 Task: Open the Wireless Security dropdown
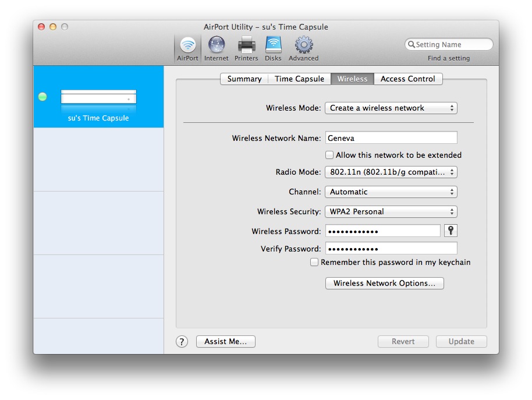click(x=391, y=212)
